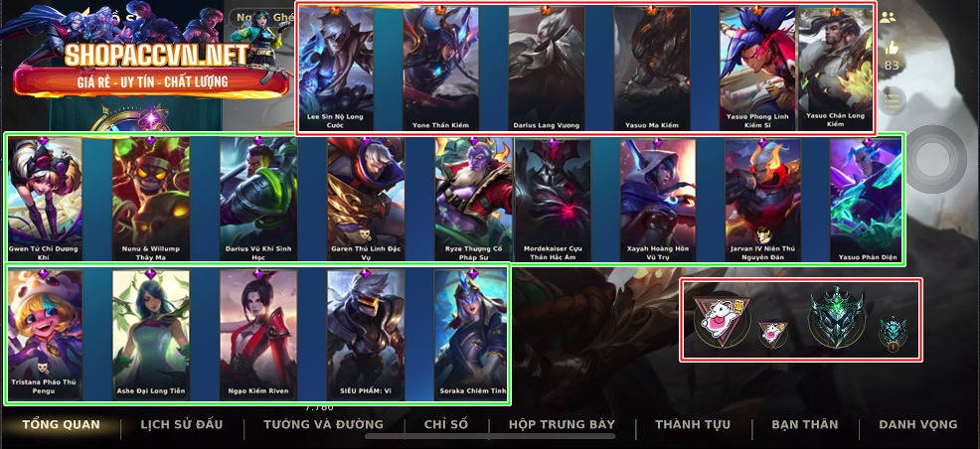Open the Yasuo Chân Long Kiếm skin
Viewport: 980px width, 449px height.
[836, 69]
